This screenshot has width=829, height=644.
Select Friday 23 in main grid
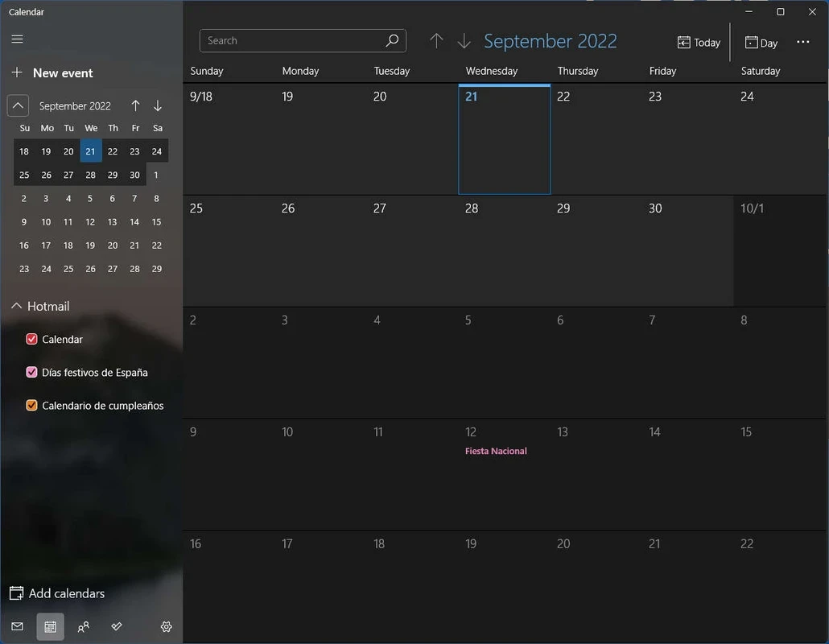(x=687, y=139)
